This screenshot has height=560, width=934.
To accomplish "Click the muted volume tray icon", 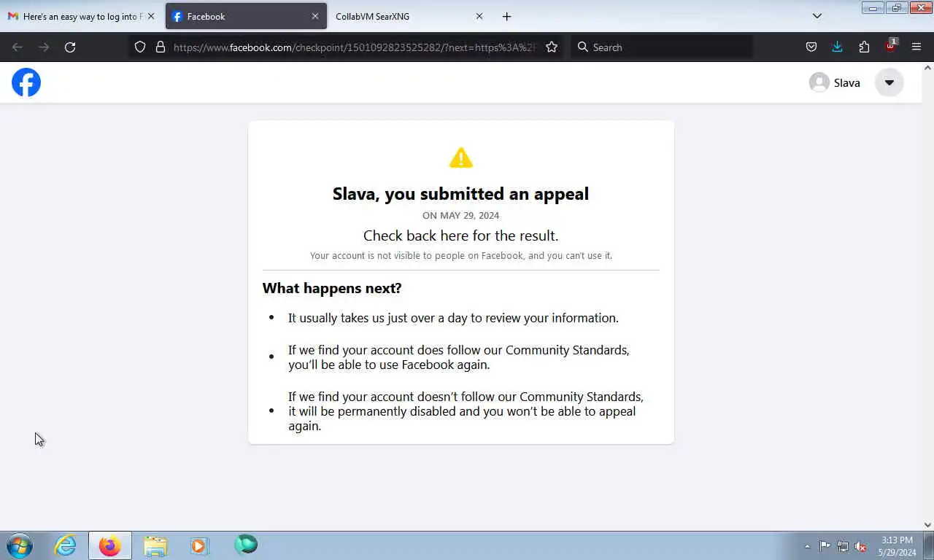I will tap(861, 546).
